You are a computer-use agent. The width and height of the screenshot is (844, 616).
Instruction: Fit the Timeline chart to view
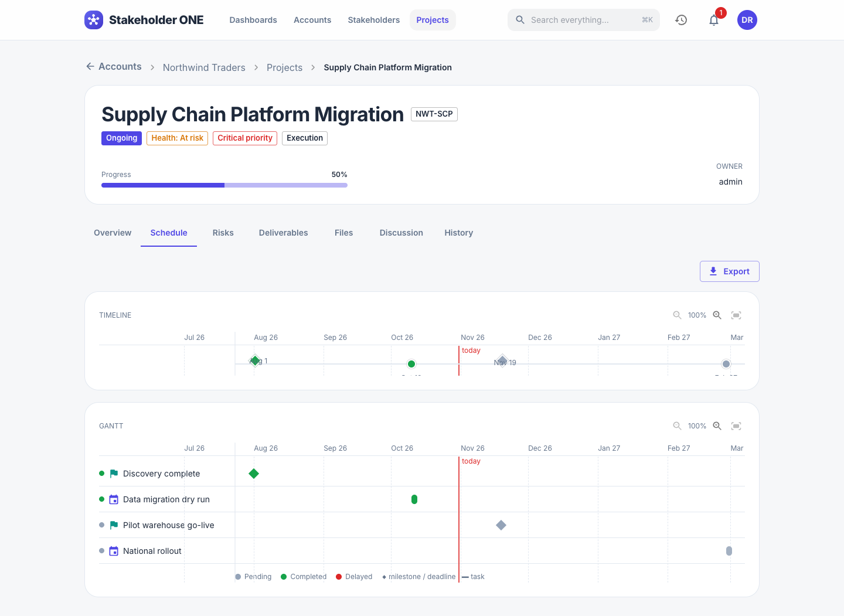pos(736,315)
